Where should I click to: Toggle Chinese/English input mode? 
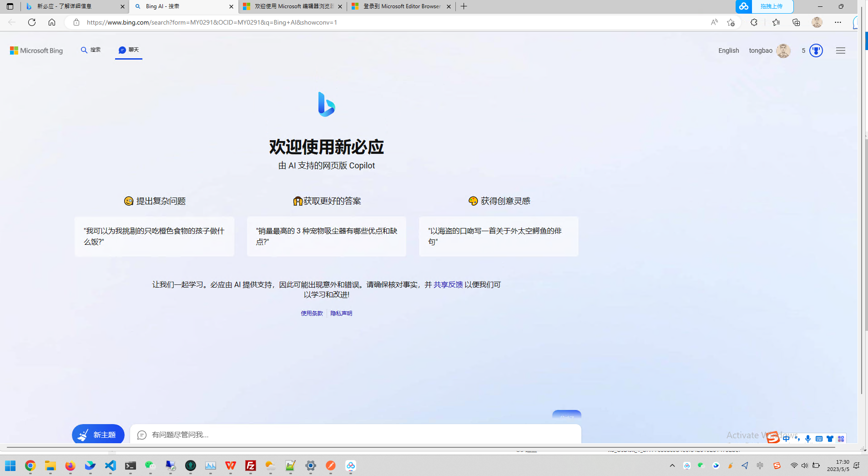coord(787,438)
